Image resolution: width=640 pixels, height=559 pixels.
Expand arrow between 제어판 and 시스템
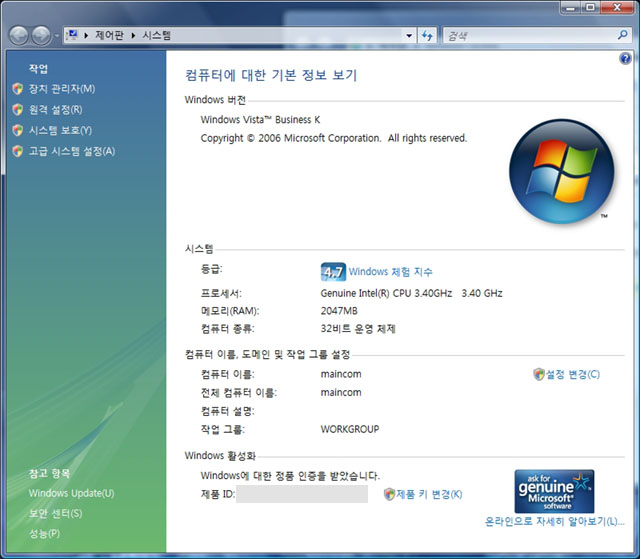tap(133, 35)
